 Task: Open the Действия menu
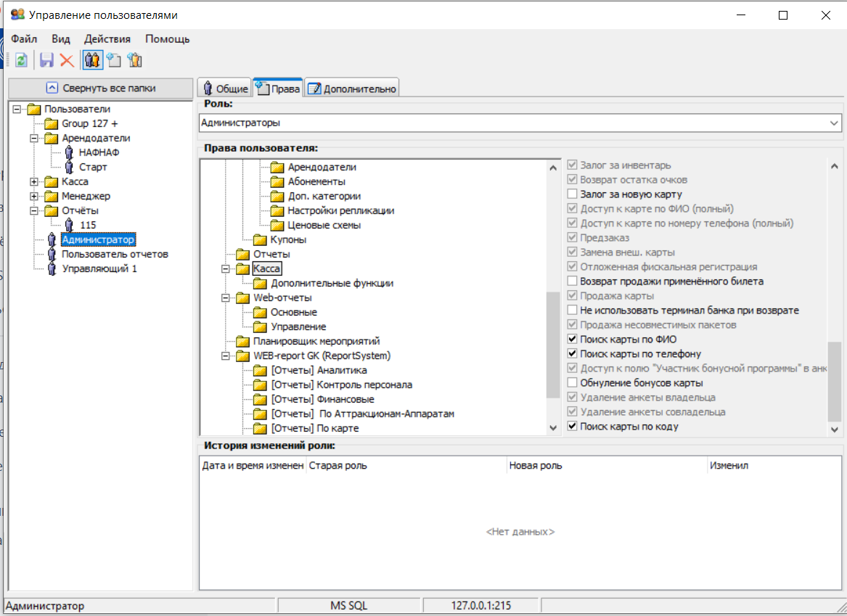[x=107, y=39]
